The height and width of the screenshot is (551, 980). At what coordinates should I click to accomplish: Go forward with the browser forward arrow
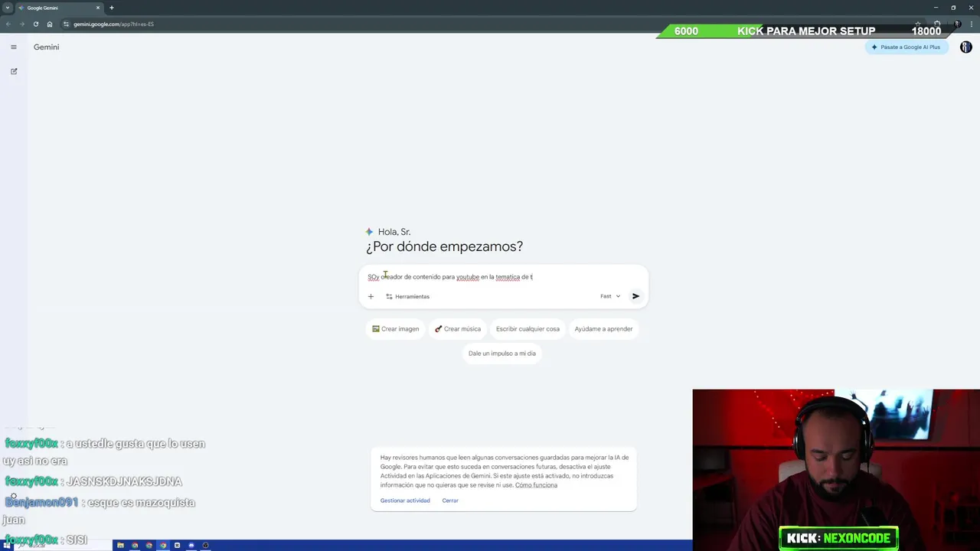pos(21,24)
